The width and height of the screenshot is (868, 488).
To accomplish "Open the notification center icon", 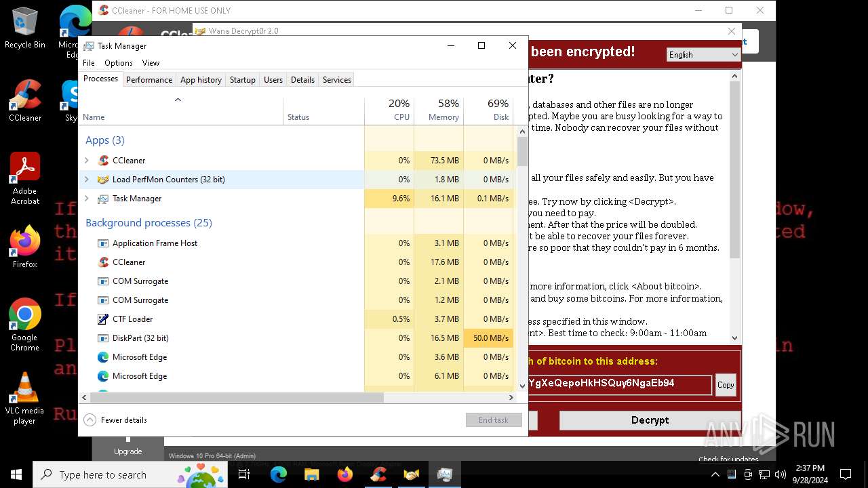I will tap(846, 474).
